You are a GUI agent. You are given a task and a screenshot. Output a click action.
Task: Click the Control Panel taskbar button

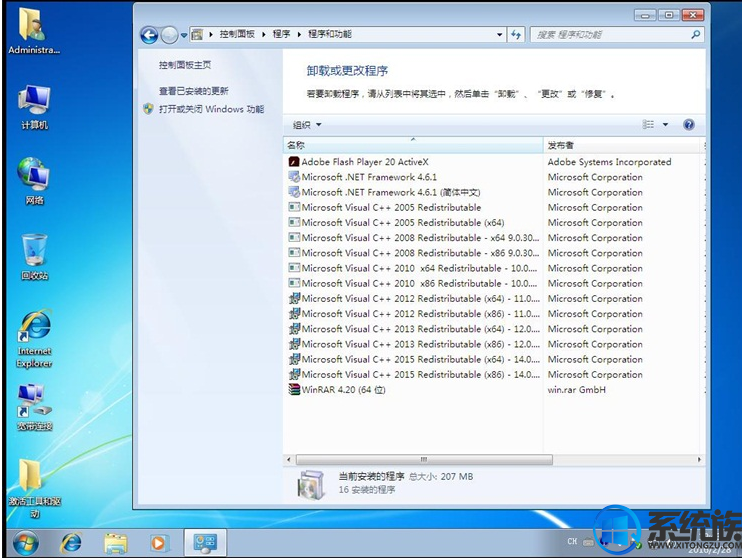(205, 543)
